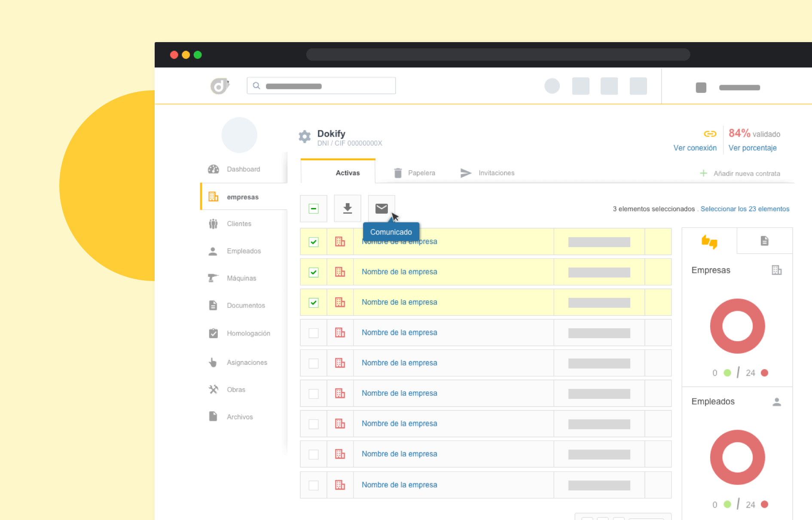
Task: Click the round header icon placeholder
Action: [552, 86]
